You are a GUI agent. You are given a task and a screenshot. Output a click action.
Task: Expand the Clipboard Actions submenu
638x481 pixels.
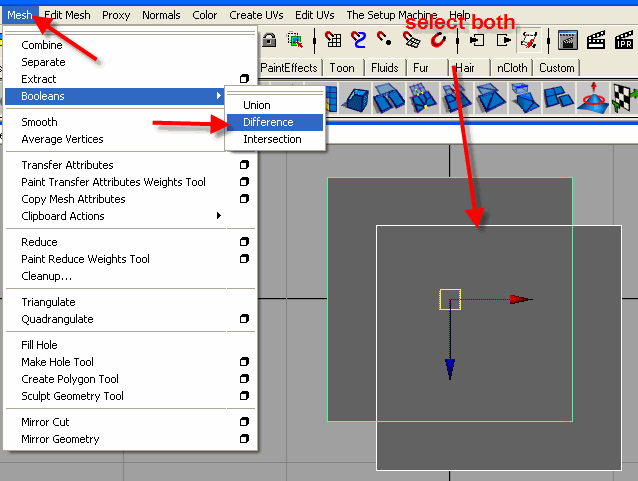(x=120, y=216)
